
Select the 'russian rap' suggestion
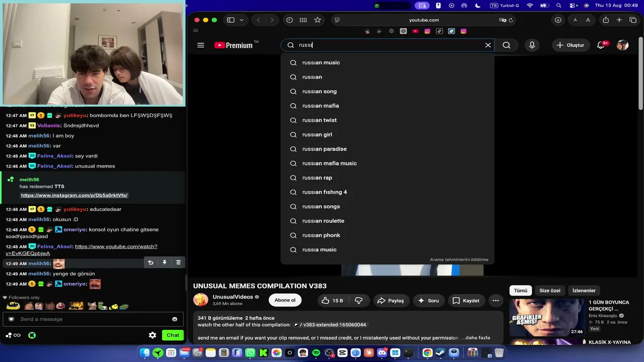(387, 178)
